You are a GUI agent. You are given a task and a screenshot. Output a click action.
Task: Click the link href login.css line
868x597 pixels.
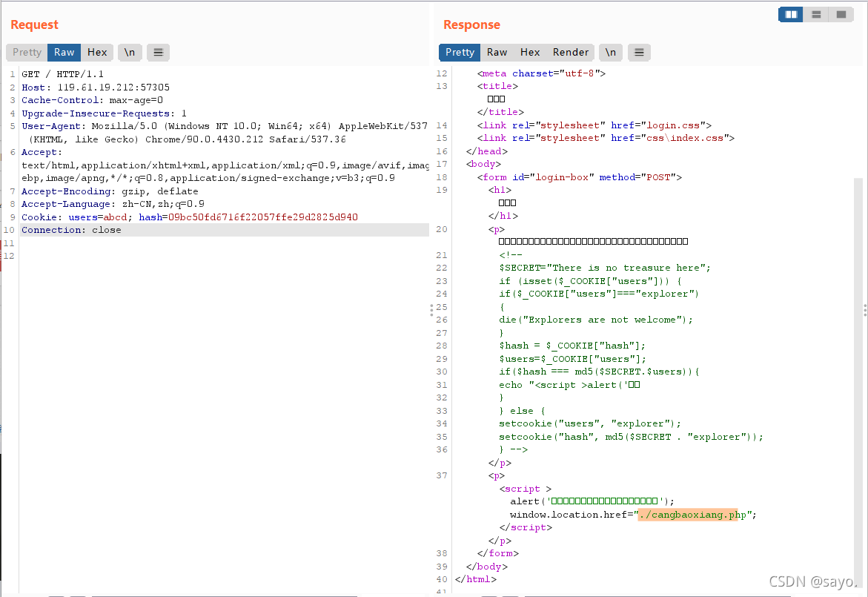[x=594, y=125]
